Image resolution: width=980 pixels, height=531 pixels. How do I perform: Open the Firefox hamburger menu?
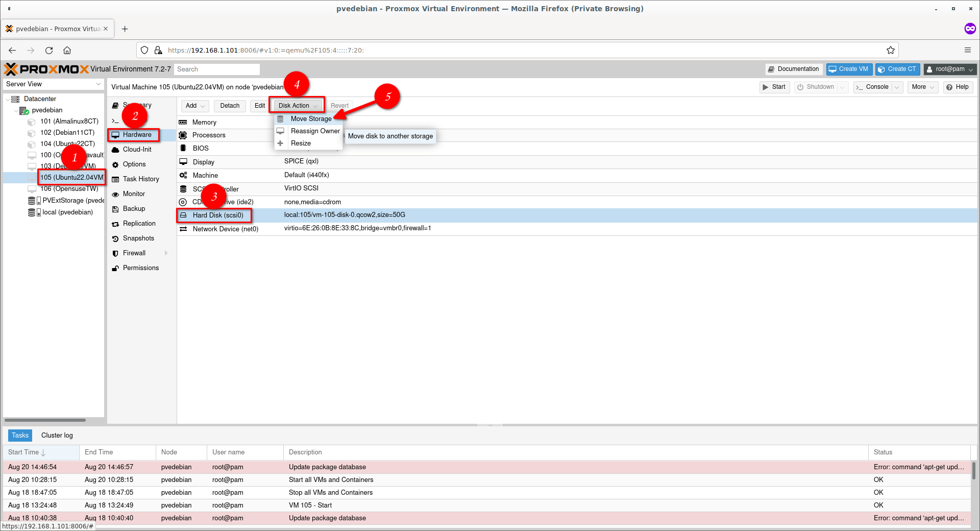[x=967, y=50]
